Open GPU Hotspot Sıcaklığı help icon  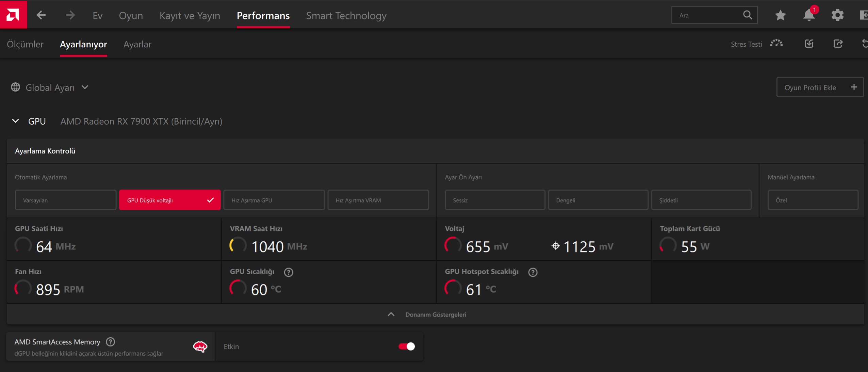533,272
